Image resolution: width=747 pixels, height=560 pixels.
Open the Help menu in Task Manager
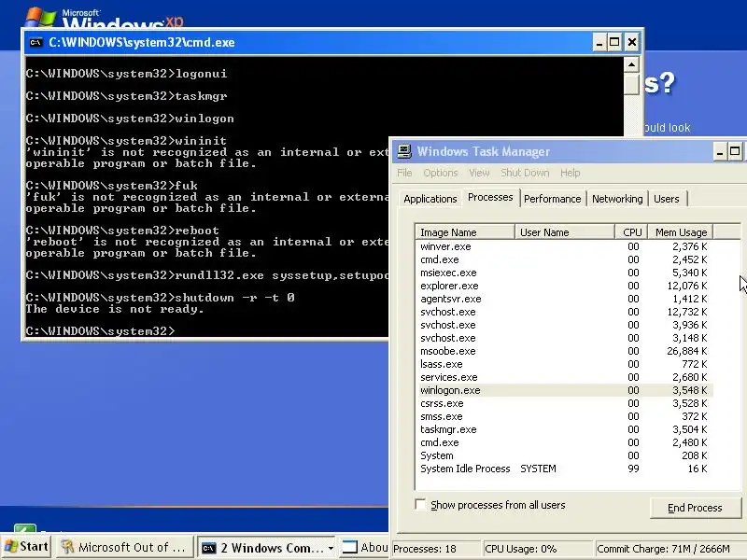570,173
